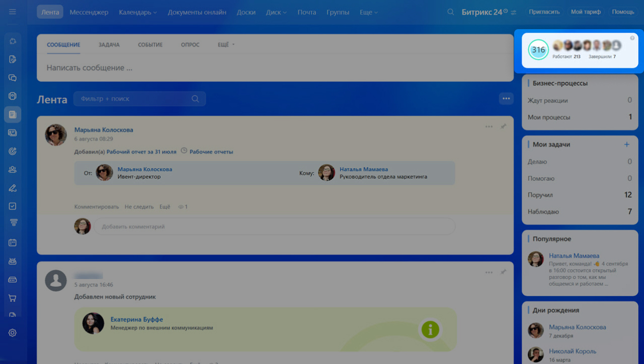Add a new task with the plus icon
The height and width of the screenshot is (364, 644).
627,144
